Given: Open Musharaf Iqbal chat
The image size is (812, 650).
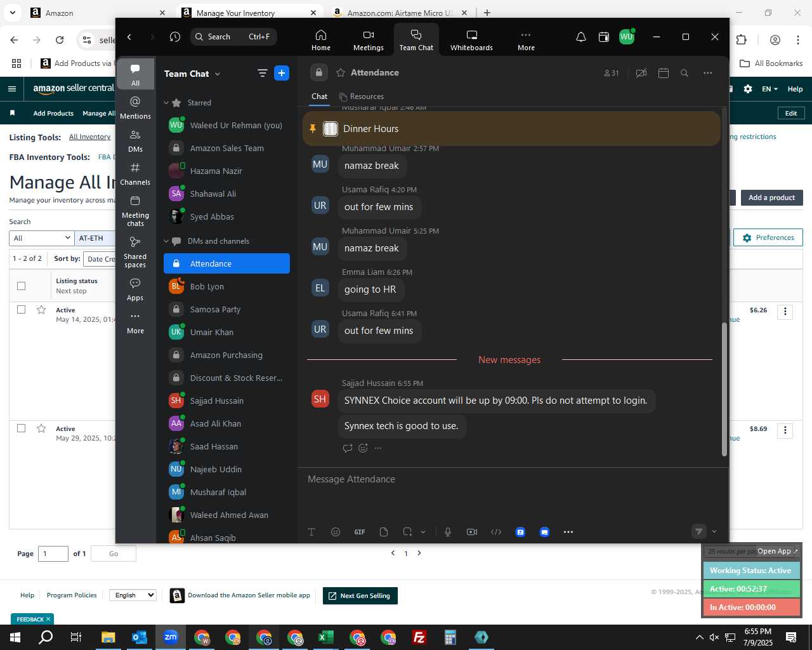Looking at the screenshot, I should coord(226,493).
